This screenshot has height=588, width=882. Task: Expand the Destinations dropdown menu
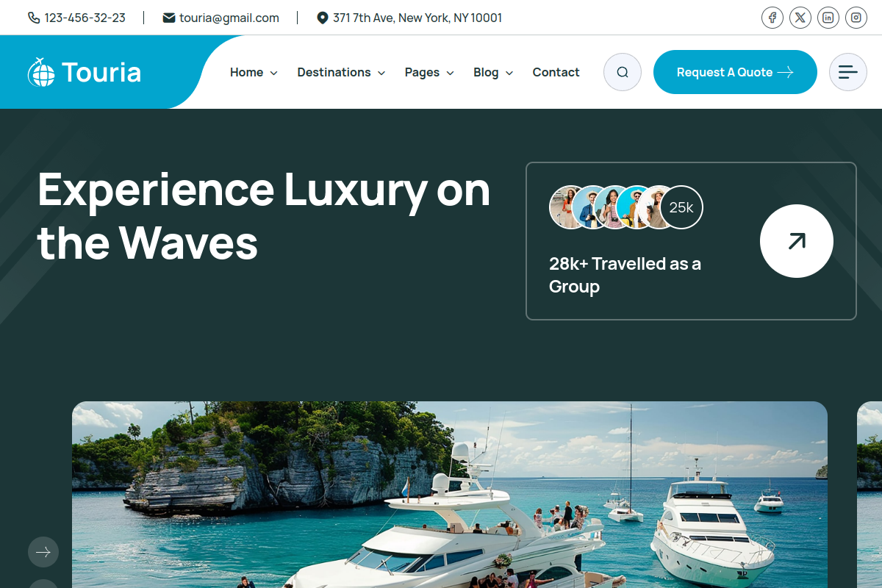pos(341,72)
